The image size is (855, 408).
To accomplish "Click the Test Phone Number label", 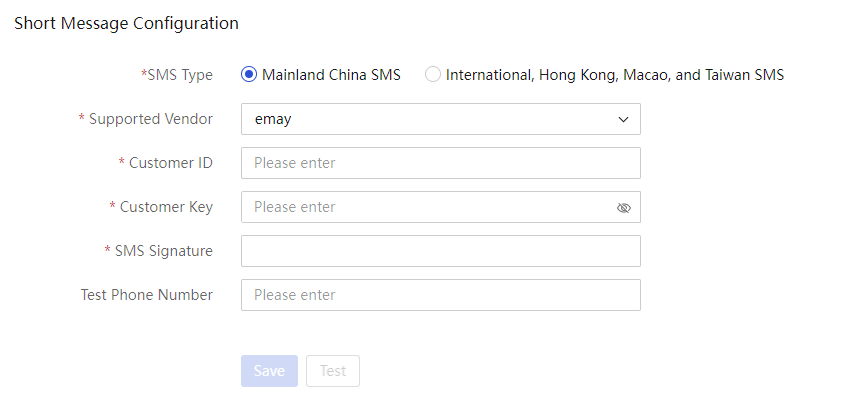I will (x=147, y=295).
